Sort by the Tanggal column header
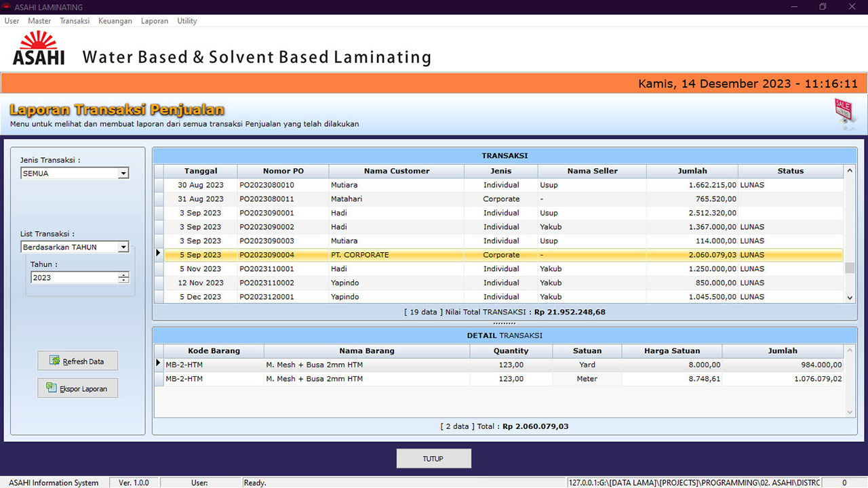 200,171
